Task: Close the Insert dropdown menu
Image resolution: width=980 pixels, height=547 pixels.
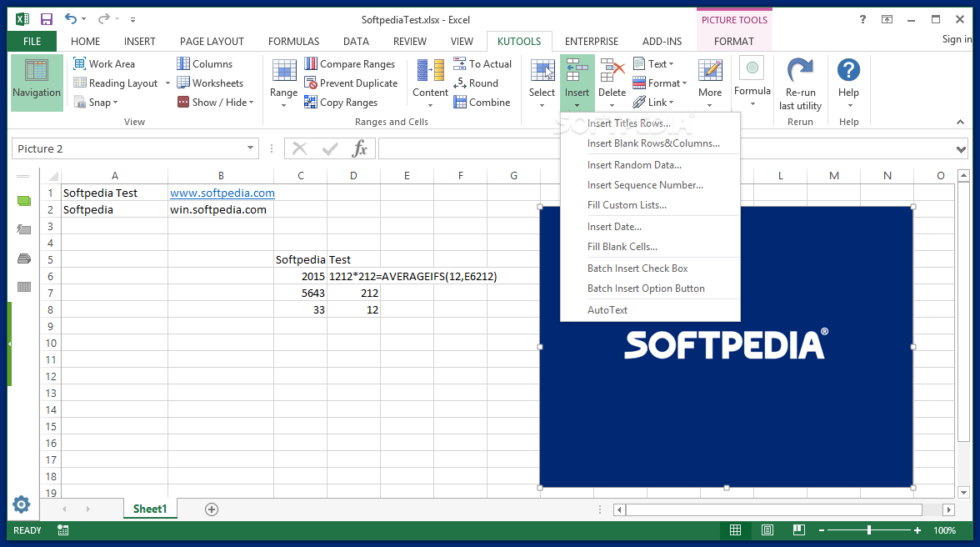Action: [577, 83]
